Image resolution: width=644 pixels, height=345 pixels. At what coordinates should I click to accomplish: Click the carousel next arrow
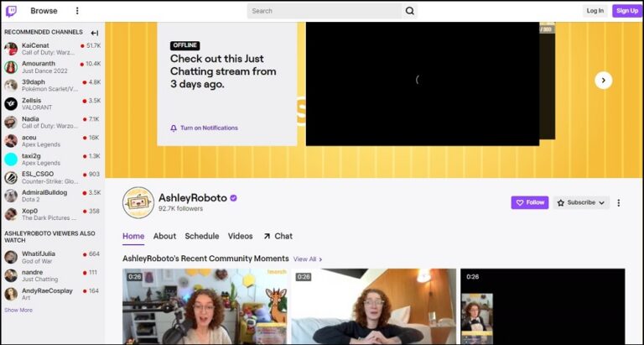point(603,81)
